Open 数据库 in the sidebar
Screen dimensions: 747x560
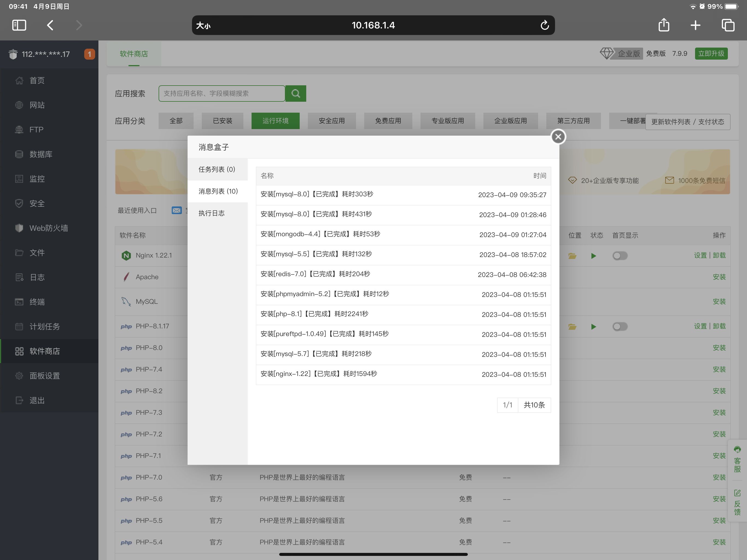[49, 154]
